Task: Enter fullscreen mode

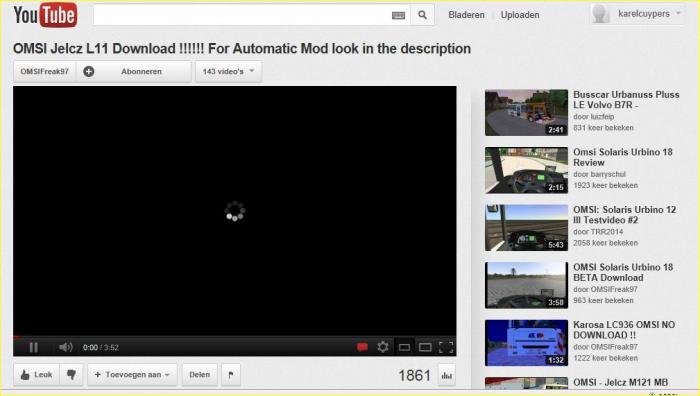Action: 446,347
